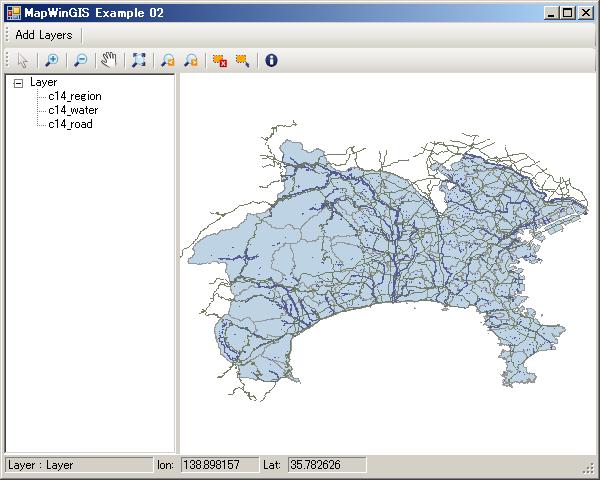Open the Add Layers menu

(43, 35)
